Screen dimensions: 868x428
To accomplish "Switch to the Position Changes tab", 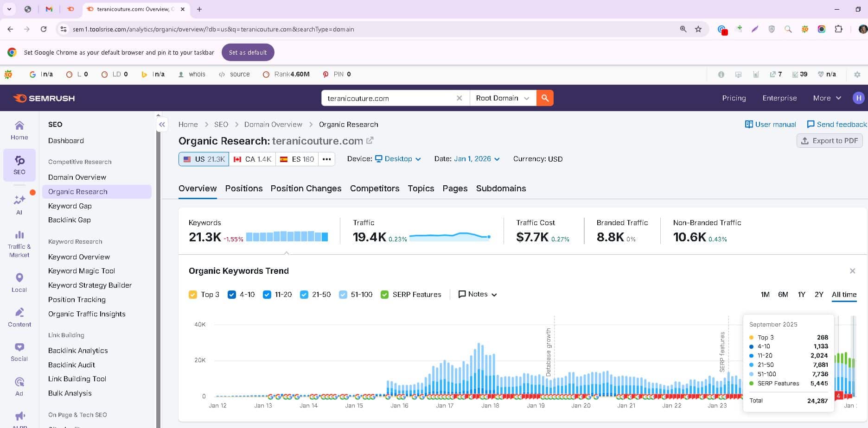I will pos(306,189).
